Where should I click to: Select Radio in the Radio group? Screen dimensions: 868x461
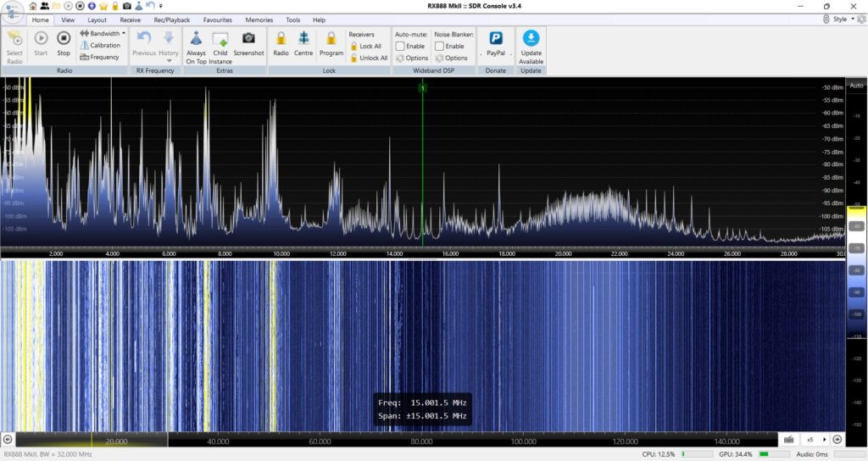[x=15, y=47]
